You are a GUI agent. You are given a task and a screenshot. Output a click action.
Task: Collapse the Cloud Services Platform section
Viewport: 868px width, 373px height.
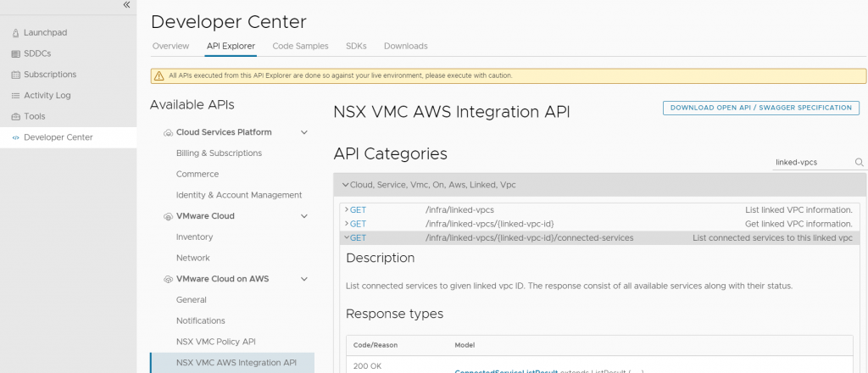click(304, 132)
